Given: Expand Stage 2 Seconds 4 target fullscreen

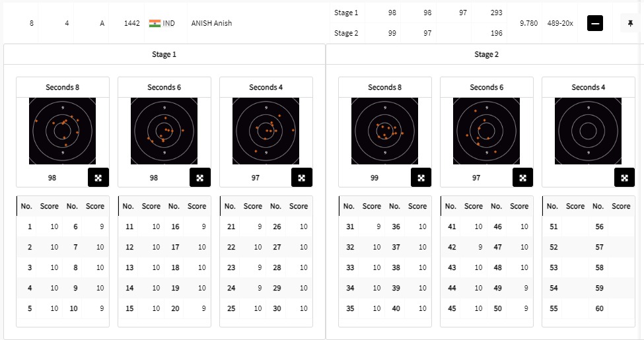Looking at the screenshot, I should point(624,178).
